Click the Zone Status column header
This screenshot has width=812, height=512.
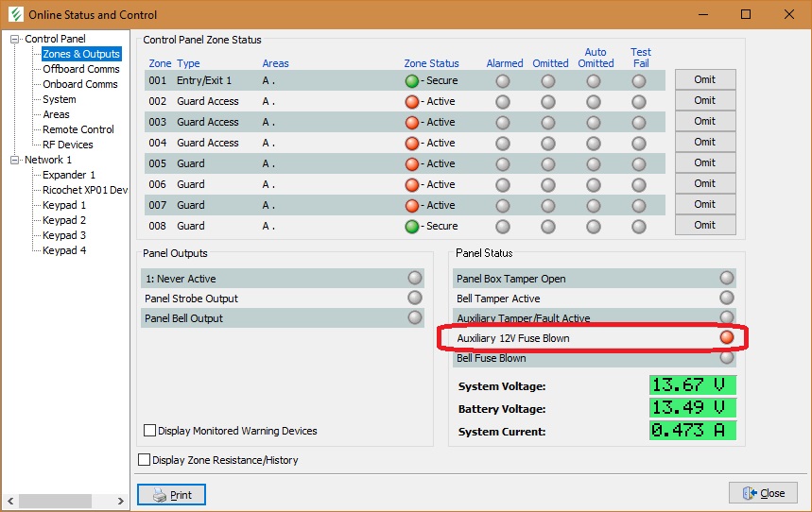pyautogui.click(x=431, y=63)
